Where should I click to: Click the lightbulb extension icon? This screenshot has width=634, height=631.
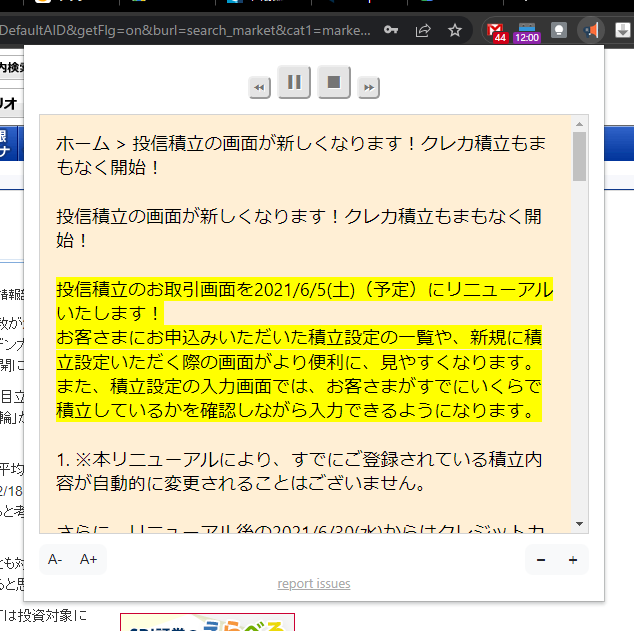(559, 30)
